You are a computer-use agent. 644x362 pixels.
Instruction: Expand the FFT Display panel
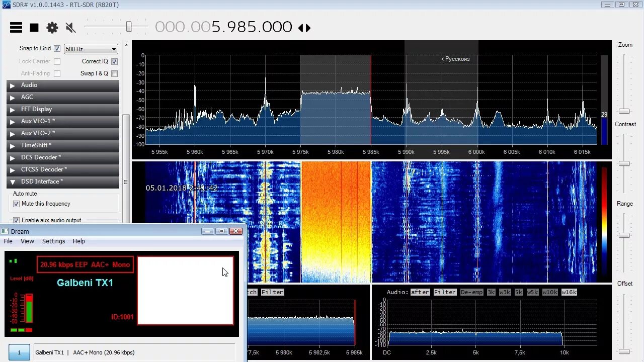[x=63, y=109]
